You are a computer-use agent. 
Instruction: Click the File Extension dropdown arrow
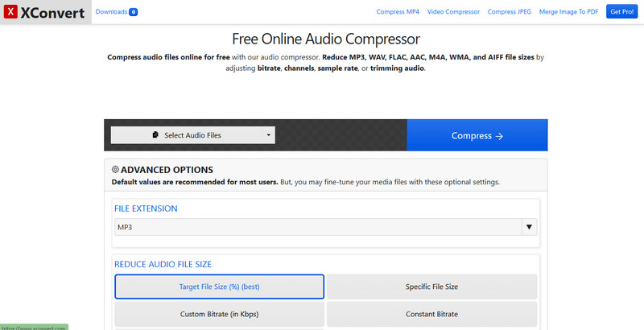[x=529, y=228]
